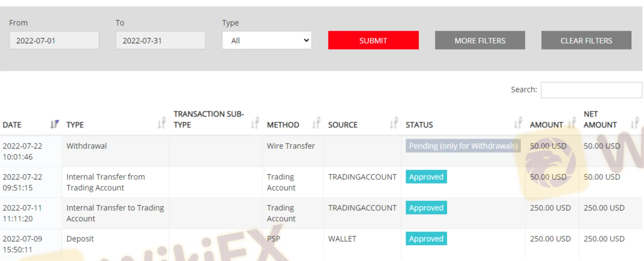Click the red SUBMIT button
The height and width of the screenshot is (261, 644).
point(373,40)
